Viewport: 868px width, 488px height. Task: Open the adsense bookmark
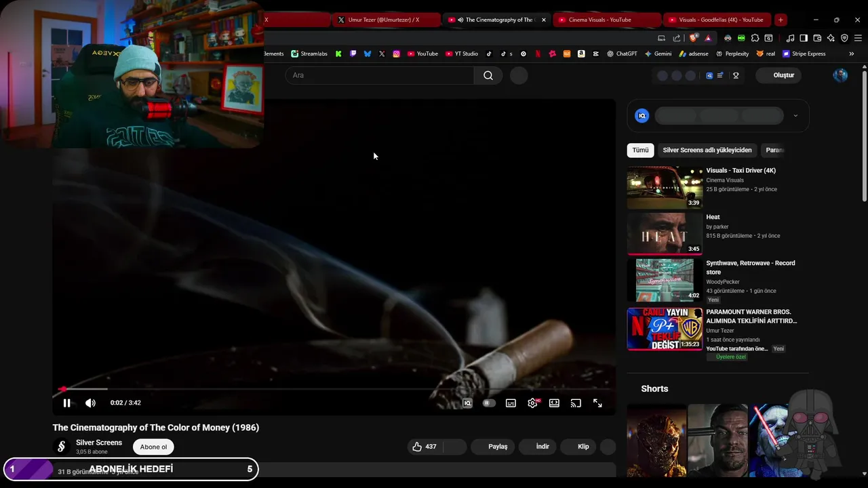(693, 54)
